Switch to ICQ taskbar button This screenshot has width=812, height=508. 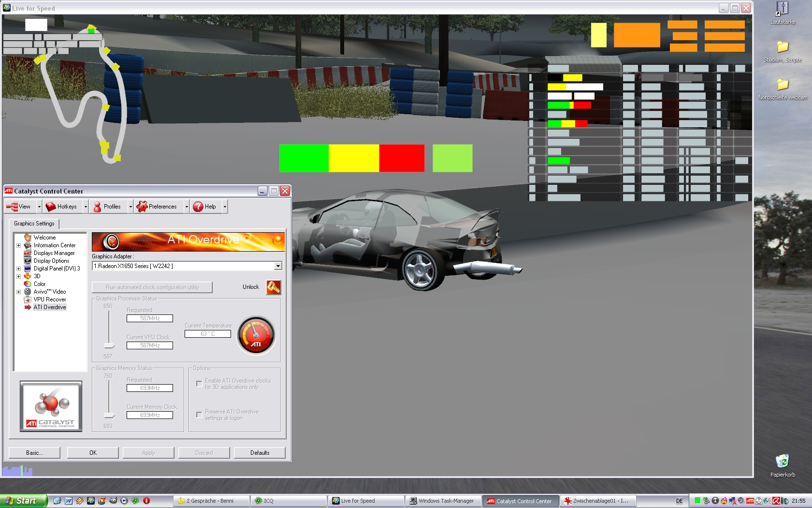pos(289,501)
